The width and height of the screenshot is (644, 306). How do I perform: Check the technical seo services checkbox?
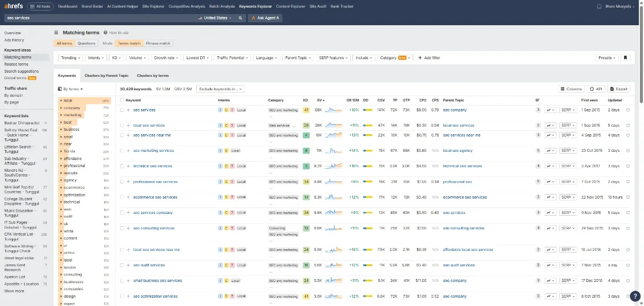point(122,166)
